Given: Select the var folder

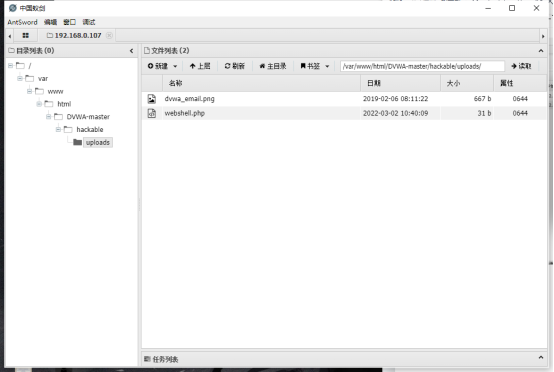Looking at the screenshot, I should pyautogui.click(x=43, y=78).
